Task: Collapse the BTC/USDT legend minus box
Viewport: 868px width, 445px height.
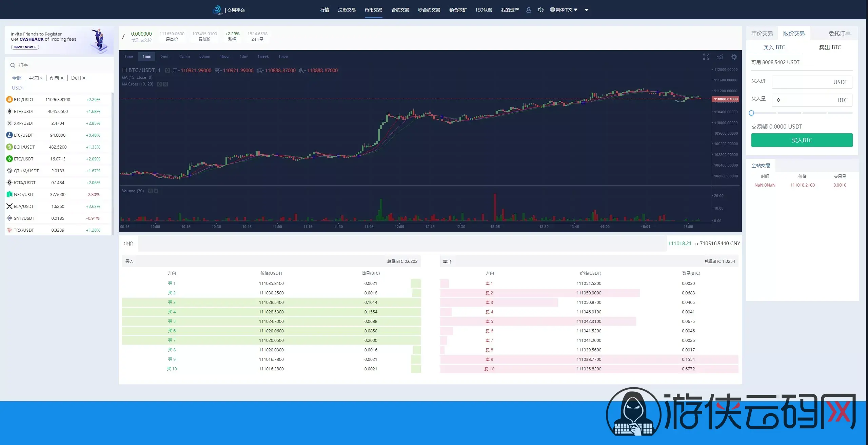Action: click(x=124, y=70)
